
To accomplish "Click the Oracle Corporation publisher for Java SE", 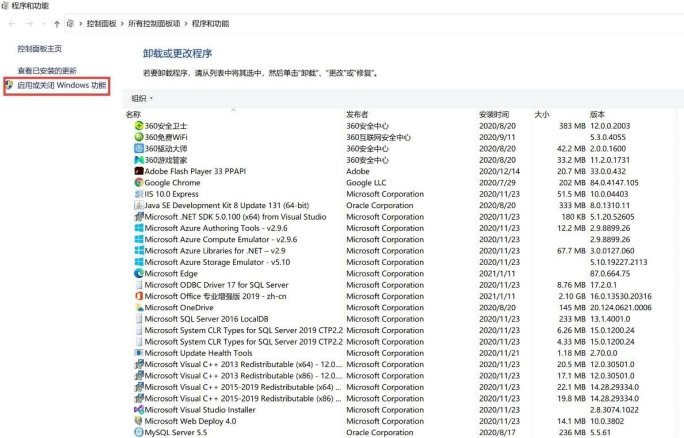I will (380, 205).
